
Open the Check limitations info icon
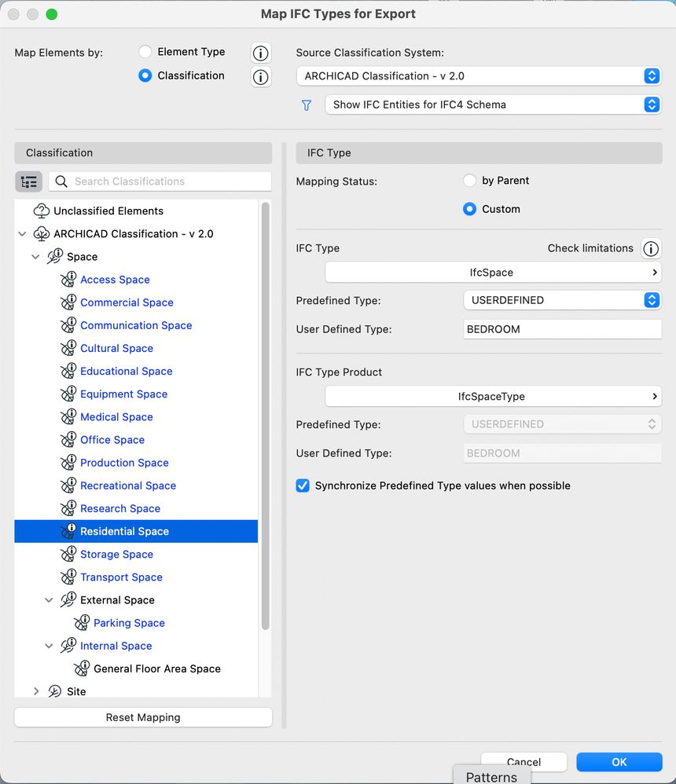pos(651,248)
